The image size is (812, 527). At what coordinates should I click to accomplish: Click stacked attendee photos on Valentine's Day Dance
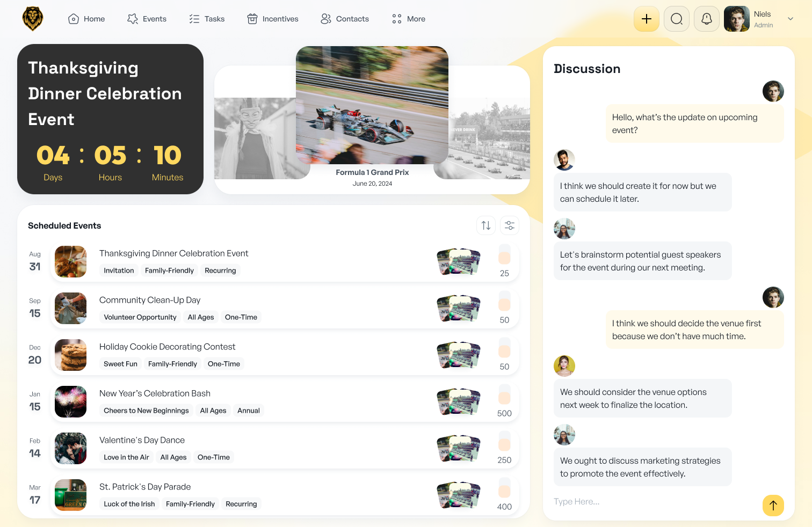pyautogui.click(x=459, y=448)
